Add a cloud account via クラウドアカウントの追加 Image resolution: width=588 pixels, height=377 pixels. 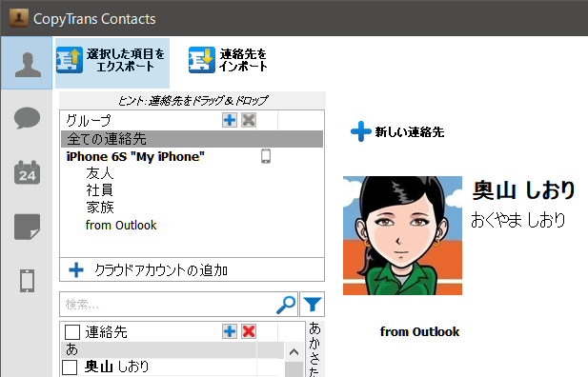(192, 269)
